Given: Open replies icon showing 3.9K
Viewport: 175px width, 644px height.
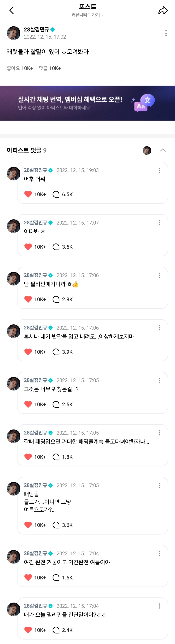Looking at the screenshot, I should pyautogui.click(x=56, y=352).
